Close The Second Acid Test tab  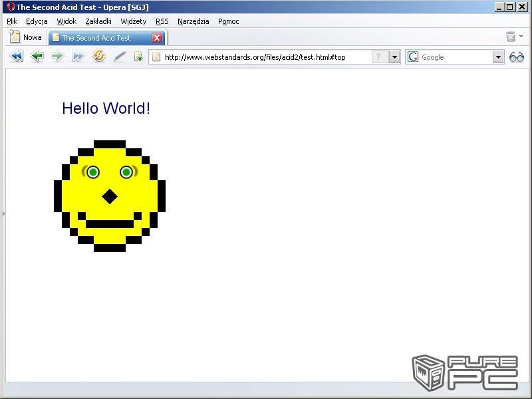coord(157,38)
